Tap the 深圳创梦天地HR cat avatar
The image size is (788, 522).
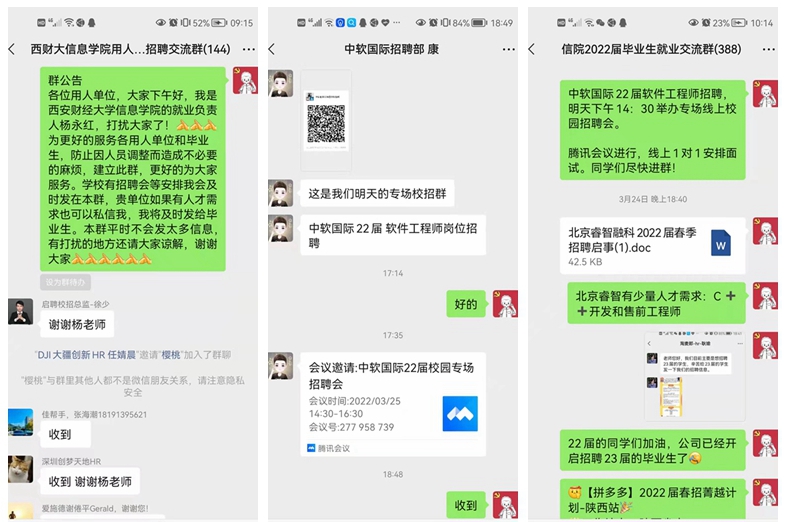click(21, 469)
